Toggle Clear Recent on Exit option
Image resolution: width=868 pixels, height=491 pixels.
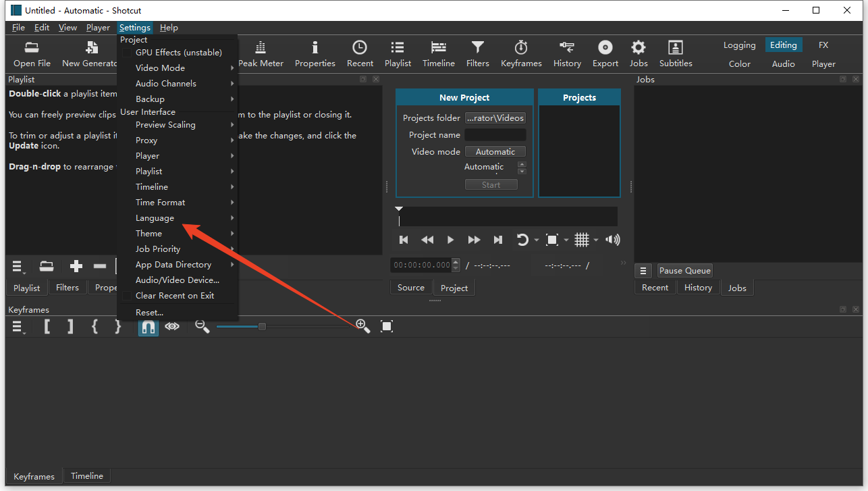(126, 295)
